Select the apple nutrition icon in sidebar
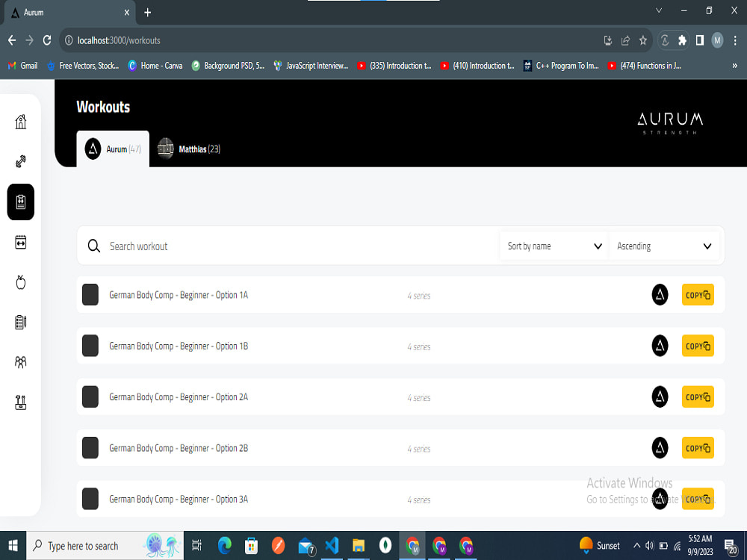This screenshot has width=747, height=560. [20, 282]
